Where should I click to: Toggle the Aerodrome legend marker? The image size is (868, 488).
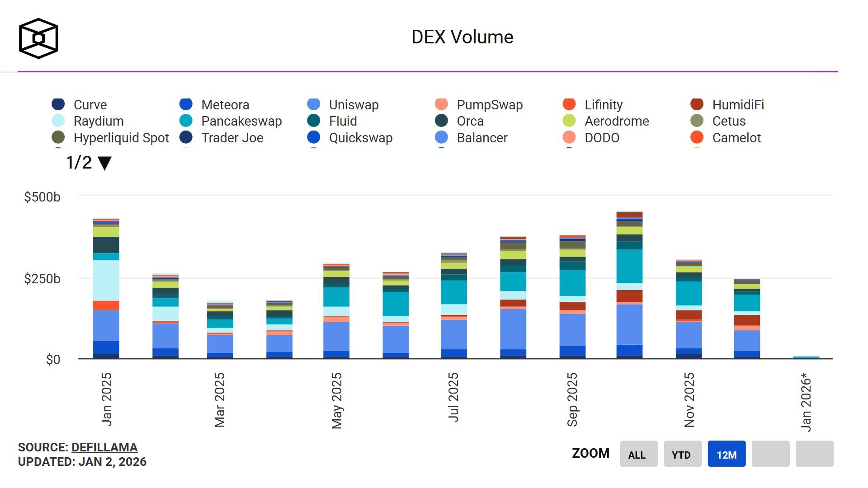[569, 121]
